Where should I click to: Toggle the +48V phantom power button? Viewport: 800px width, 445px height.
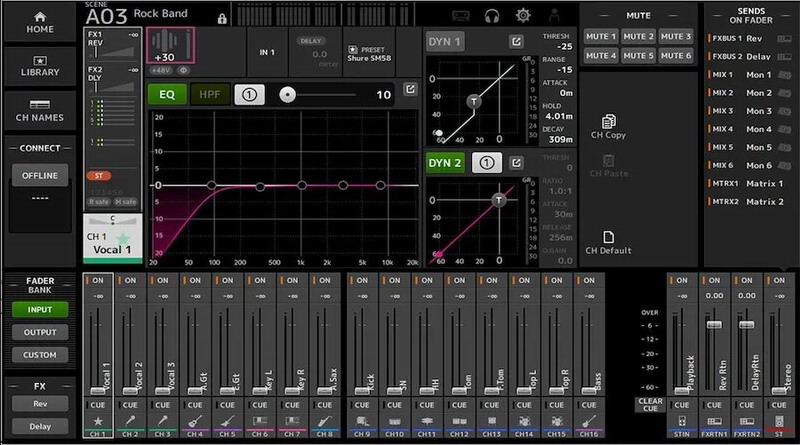pos(161,70)
